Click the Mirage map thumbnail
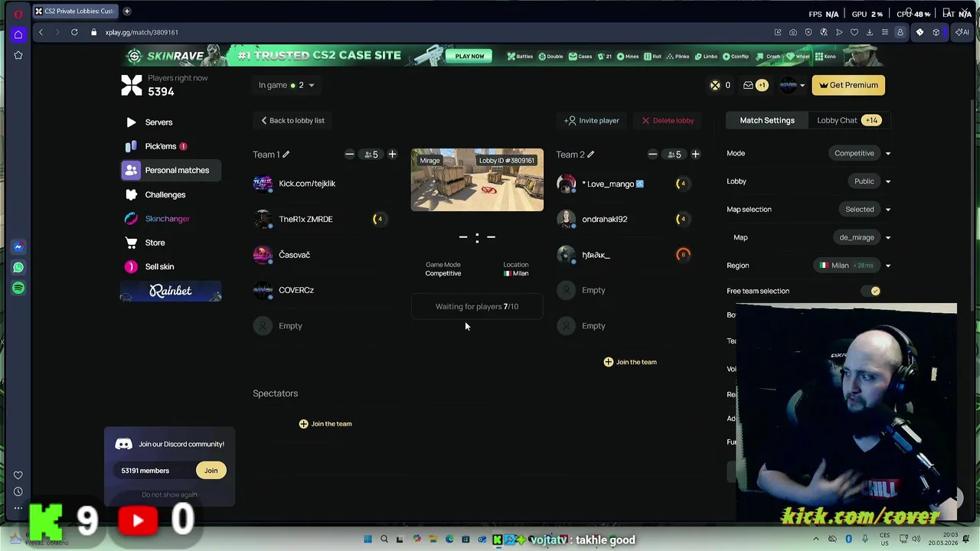This screenshot has width=980, height=551. pyautogui.click(x=477, y=180)
